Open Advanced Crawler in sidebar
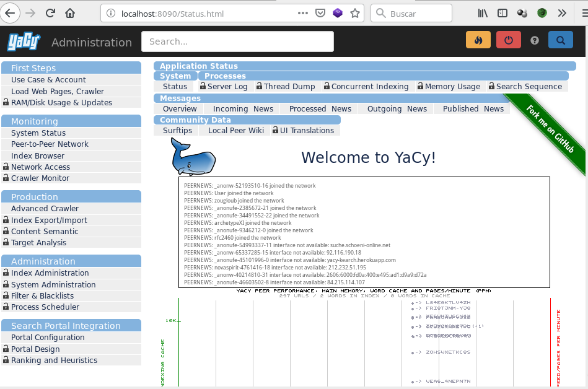The image size is (588, 389). click(x=45, y=209)
